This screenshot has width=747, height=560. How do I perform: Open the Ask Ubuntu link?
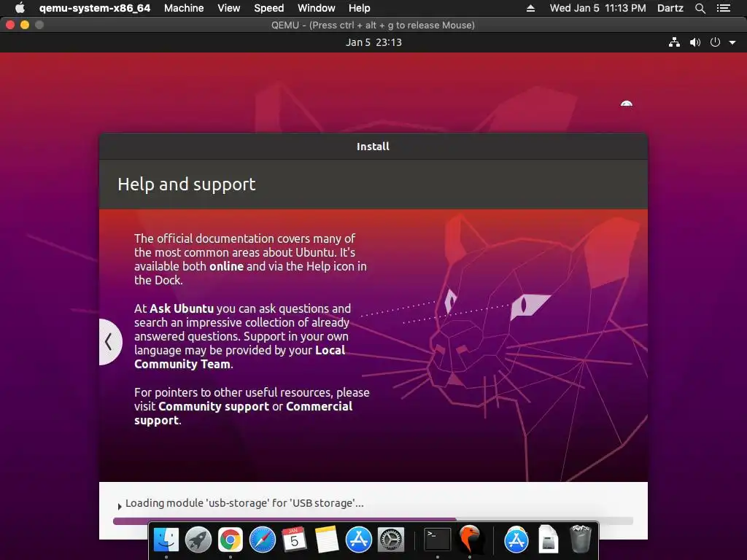[182, 308]
